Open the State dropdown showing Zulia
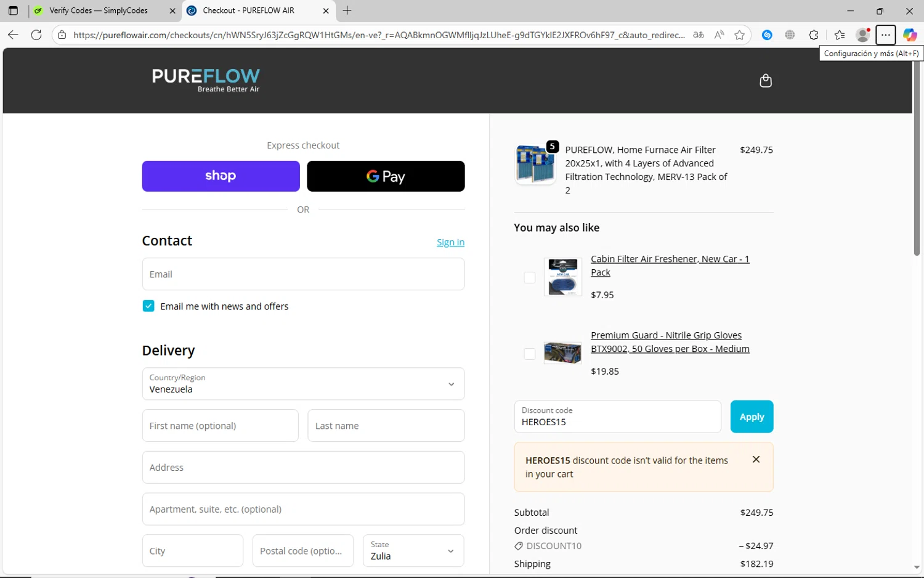This screenshot has height=578, width=924. click(x=413, y=550)
